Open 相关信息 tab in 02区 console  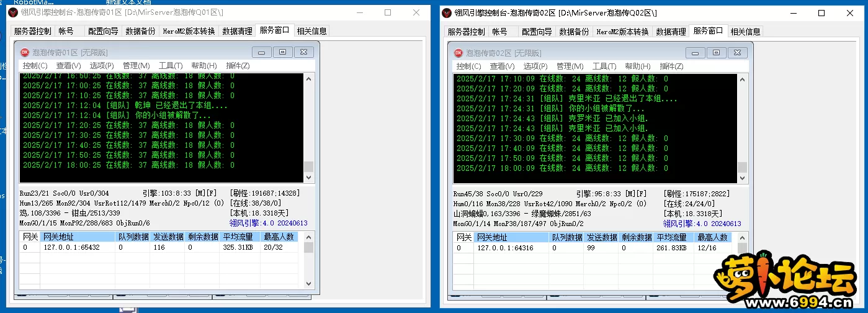pyautogui.click(x=745, y=32)
